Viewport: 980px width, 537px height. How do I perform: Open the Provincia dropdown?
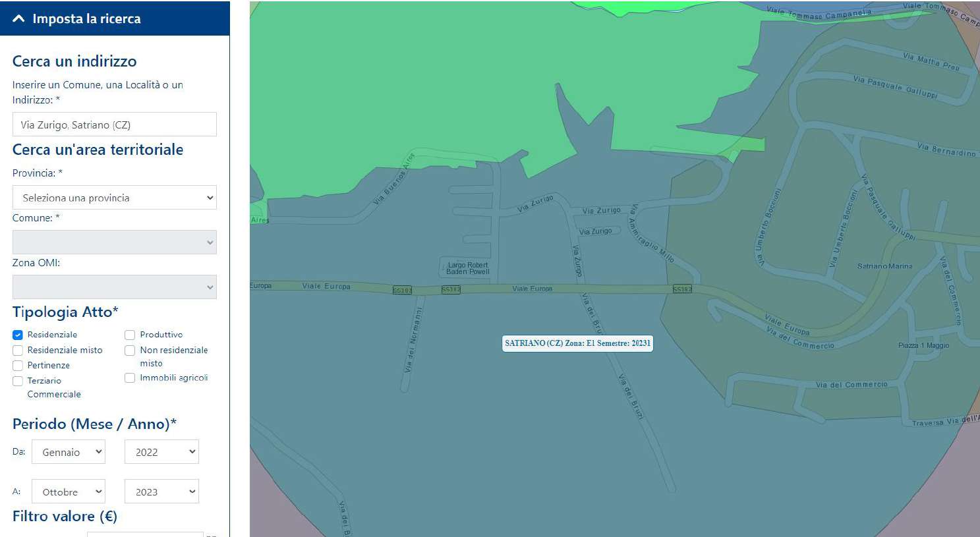(115, 198)
